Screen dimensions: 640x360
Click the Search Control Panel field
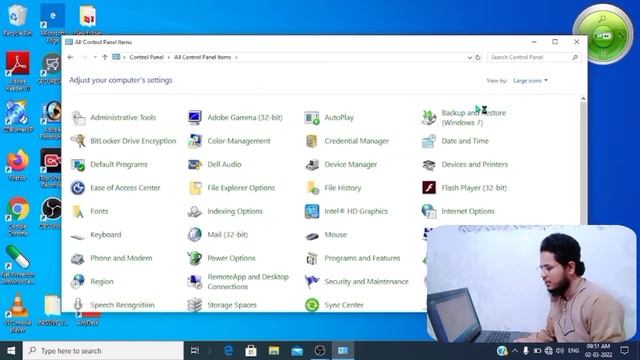(534, 58)
